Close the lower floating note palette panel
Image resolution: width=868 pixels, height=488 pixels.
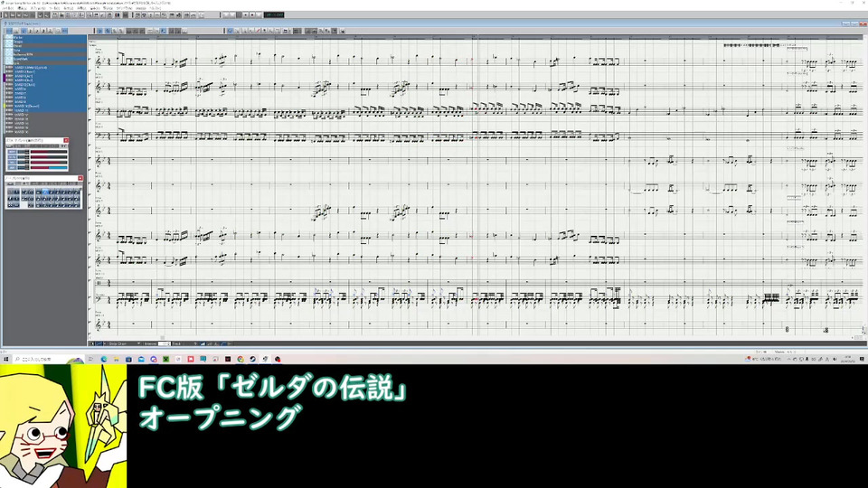tap(80, 178)
